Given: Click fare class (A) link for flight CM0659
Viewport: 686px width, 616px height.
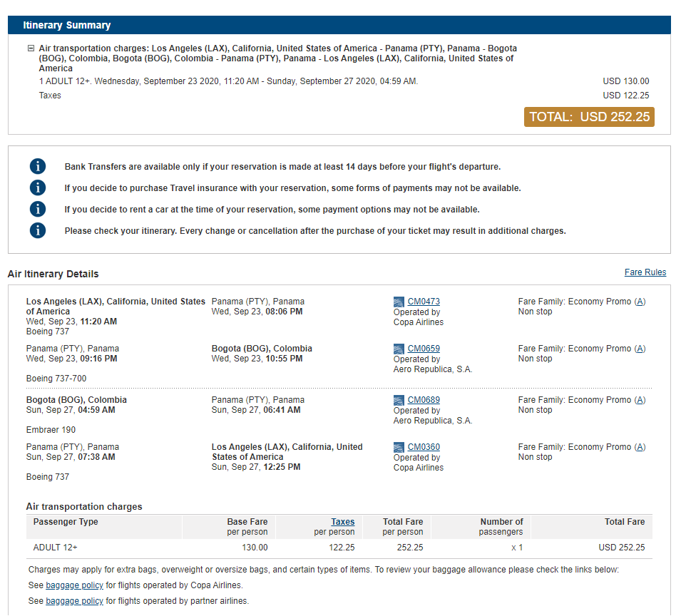Looking at the screenshot, I should pyautogui.click(x=640, y=348).
